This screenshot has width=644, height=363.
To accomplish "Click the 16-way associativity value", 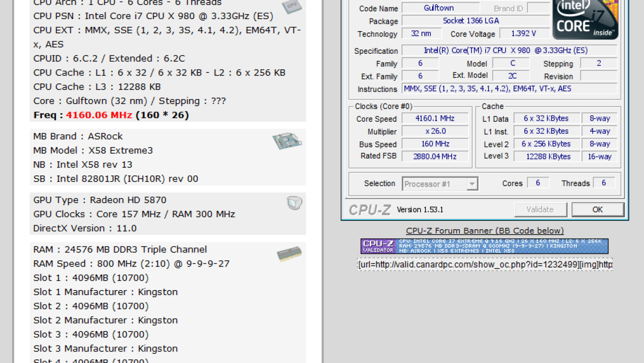I will tap(600, 156).
